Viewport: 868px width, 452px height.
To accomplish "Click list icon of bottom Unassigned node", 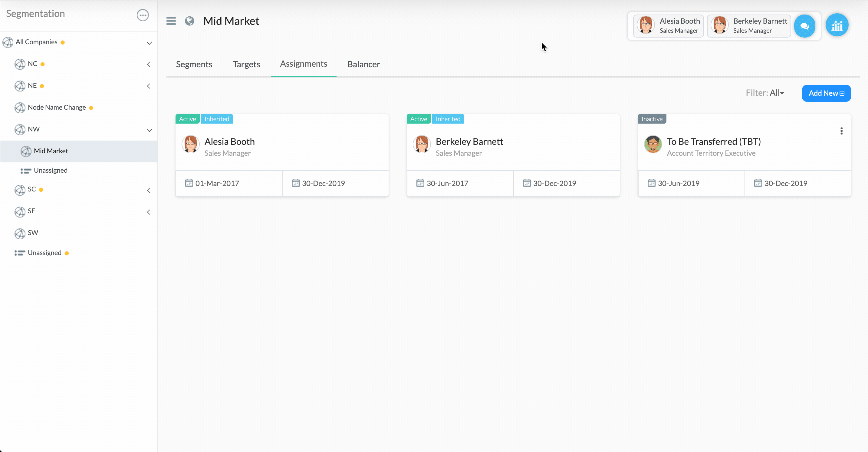I will coord(20,253).
